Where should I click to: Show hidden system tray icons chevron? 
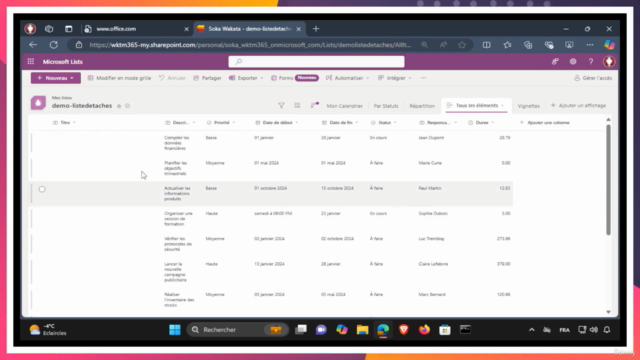[531, 330]
